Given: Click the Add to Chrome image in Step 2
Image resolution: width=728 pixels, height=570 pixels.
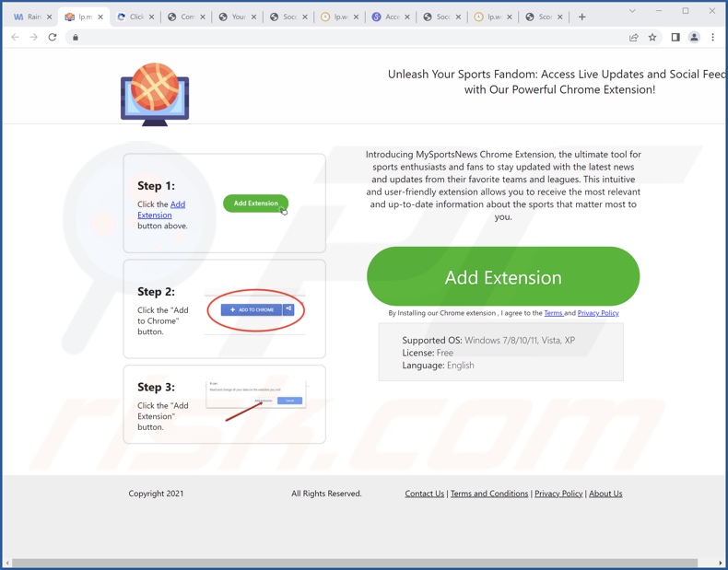Looking at the screenshot, I should pos(256,309).
